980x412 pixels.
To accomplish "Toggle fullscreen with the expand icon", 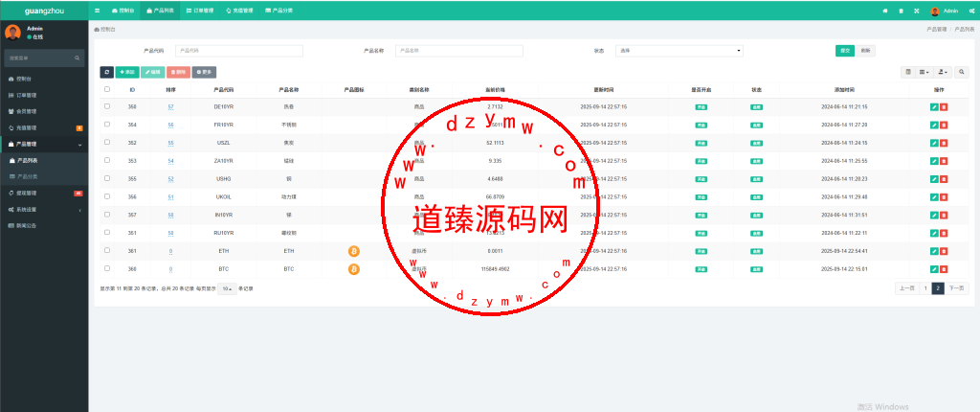I will 917,11.
